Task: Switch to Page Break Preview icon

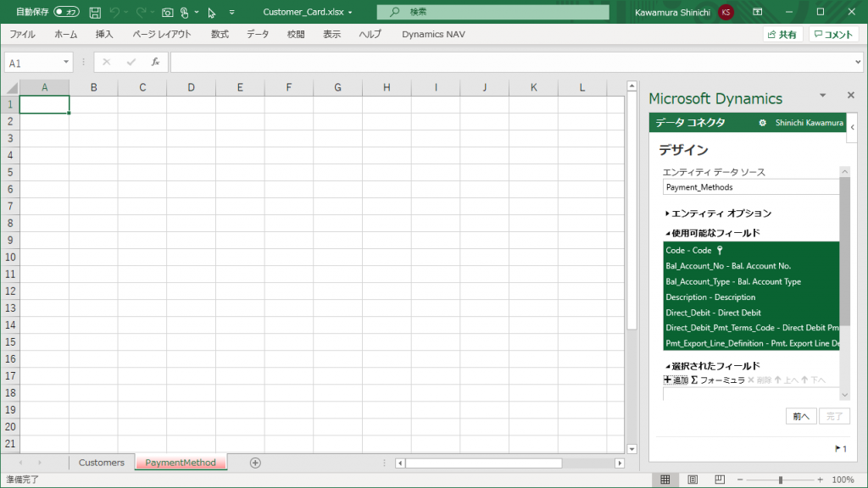Action: (x=720, y=480)
